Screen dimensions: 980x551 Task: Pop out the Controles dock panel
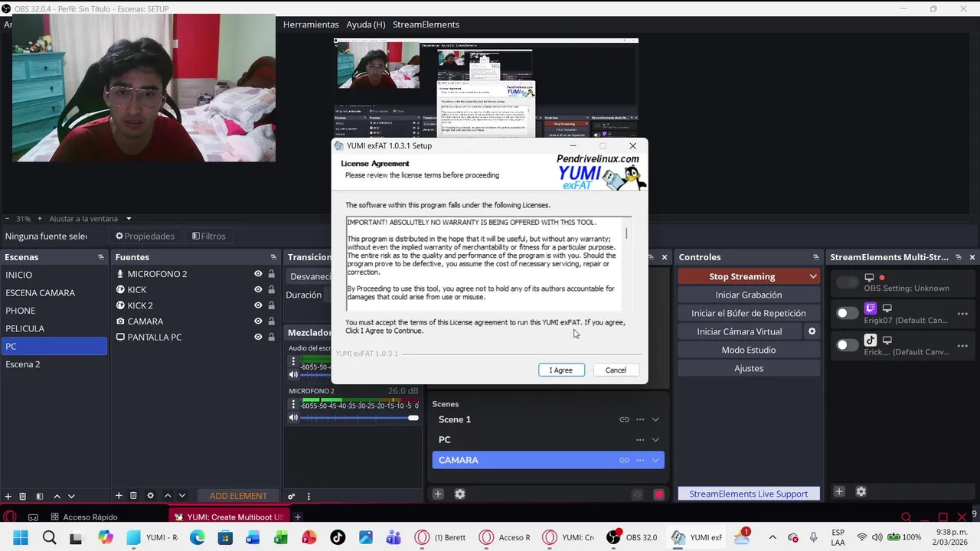(x=816, y=257)
